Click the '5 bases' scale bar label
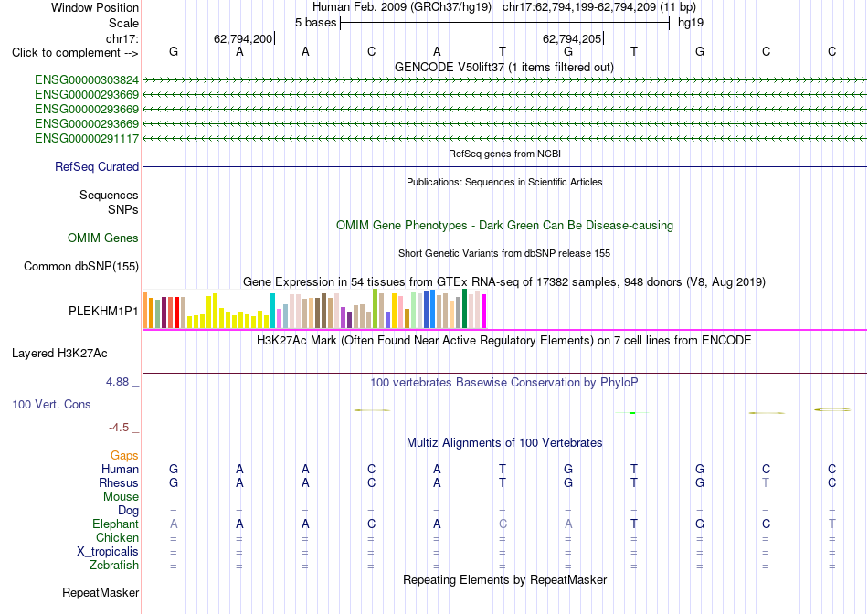868x614 pixels. (315, 23)
